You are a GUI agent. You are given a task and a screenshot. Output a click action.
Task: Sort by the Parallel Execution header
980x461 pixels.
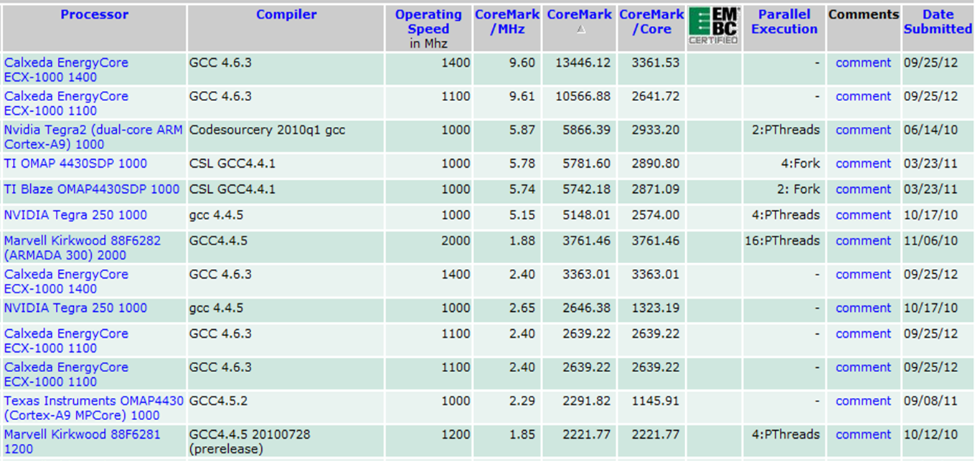pyautogui.click(x=784, y=22)
